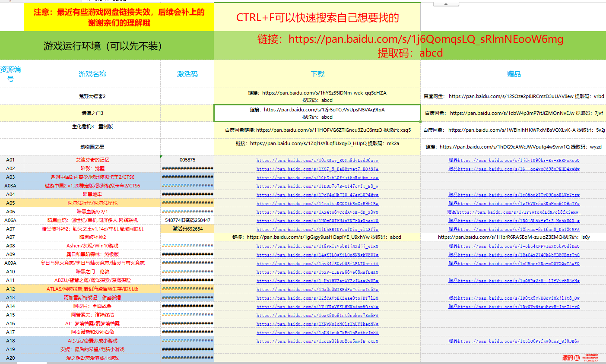
Task: Select the highlighted download cell for 博德之门3
Action: click(x=317, y=113)
